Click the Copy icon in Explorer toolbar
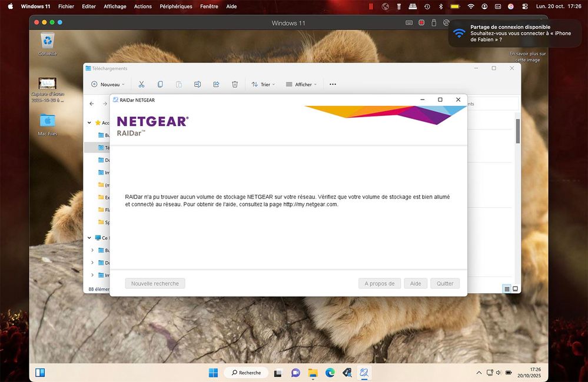The height and width of the screenshot is (382, 588). pos(160,84)
